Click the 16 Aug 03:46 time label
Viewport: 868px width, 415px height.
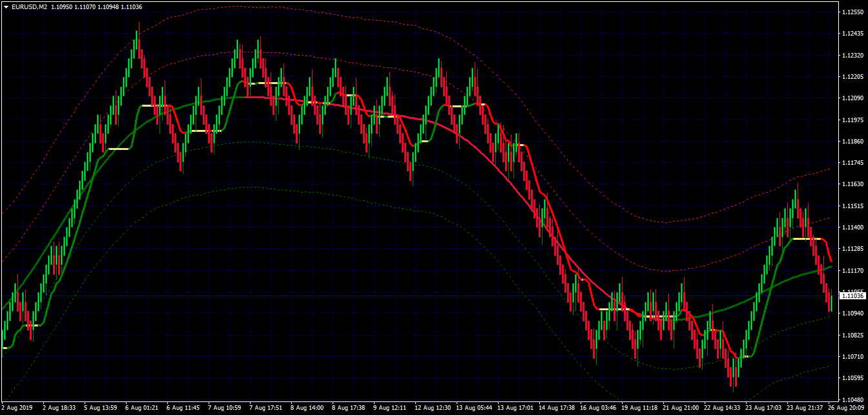(x=598, y=409)
